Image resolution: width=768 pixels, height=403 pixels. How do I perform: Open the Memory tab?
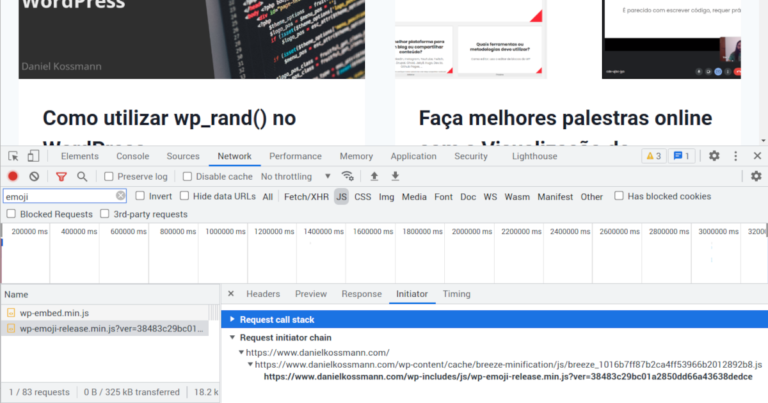(356, 156)
